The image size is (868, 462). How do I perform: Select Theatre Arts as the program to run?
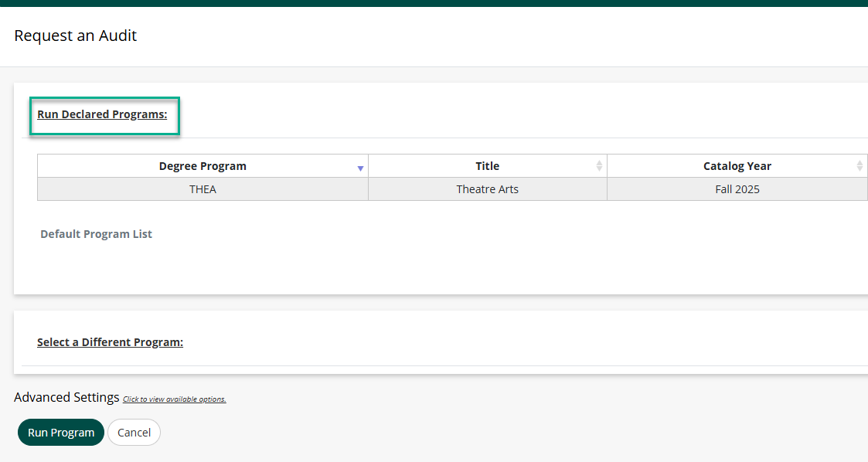[x=487, y=189]
